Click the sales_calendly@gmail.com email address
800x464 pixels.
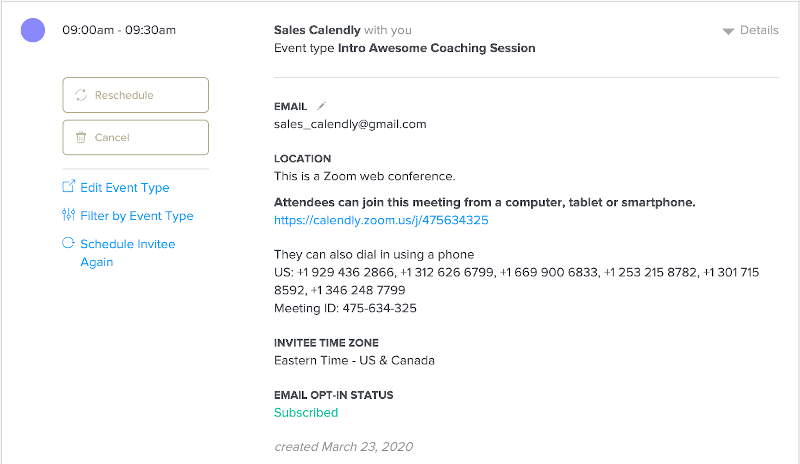point(350,124)
